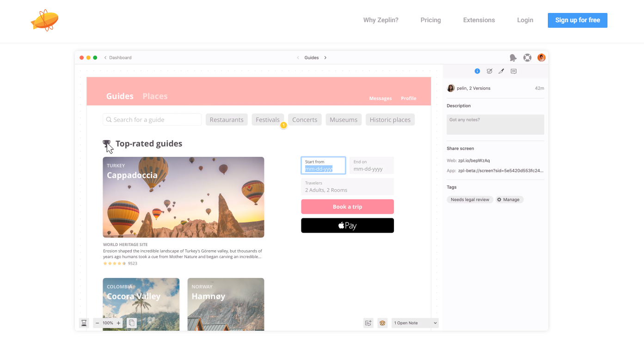Screen dimensions: 644x346
Task: Click the monkey face icon
Action: [382, 323]
